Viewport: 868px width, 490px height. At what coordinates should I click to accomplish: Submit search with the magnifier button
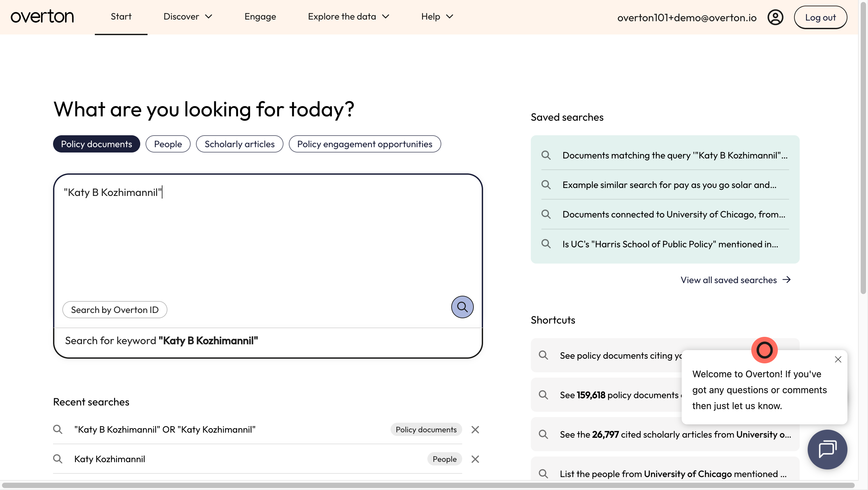(462, 307)
